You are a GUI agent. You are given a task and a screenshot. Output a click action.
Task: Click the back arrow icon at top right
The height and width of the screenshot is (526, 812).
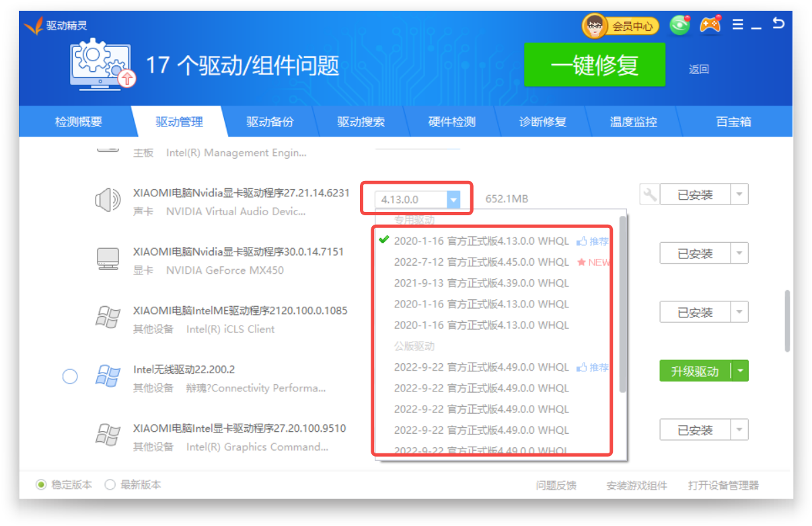[x=778, y=24]
